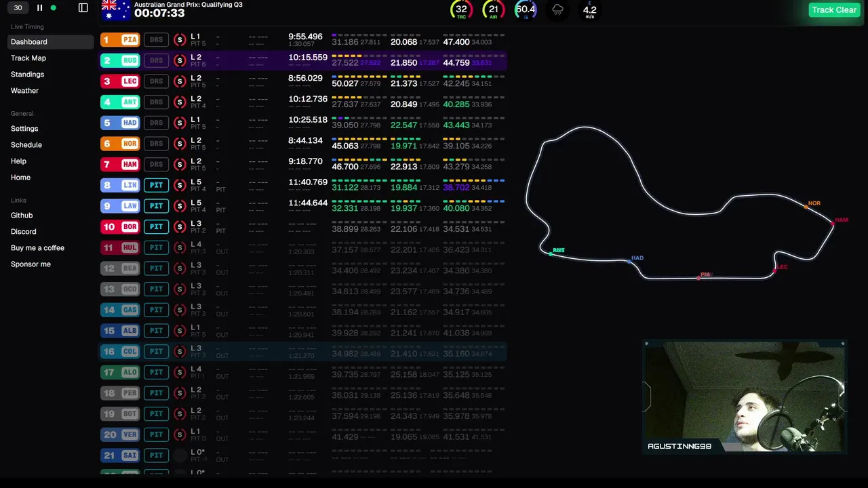The image size is (868, 488).
Task: Pause the live timing playback
Action: tap(39, 8)
